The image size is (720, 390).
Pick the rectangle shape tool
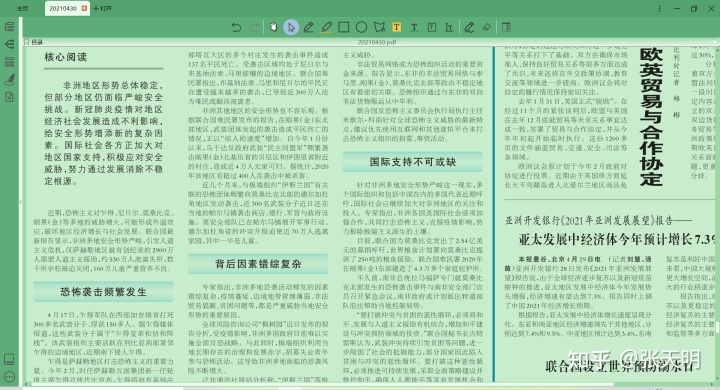(x=343, y=28)
